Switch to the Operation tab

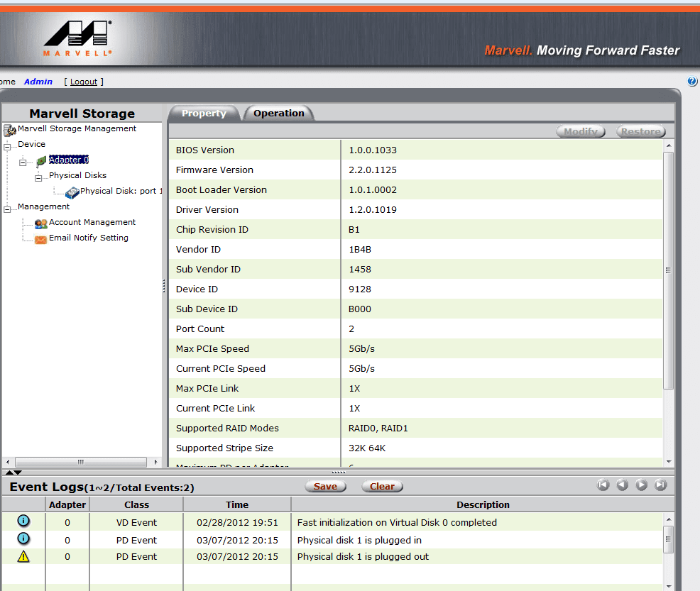(x=279, y=114)
